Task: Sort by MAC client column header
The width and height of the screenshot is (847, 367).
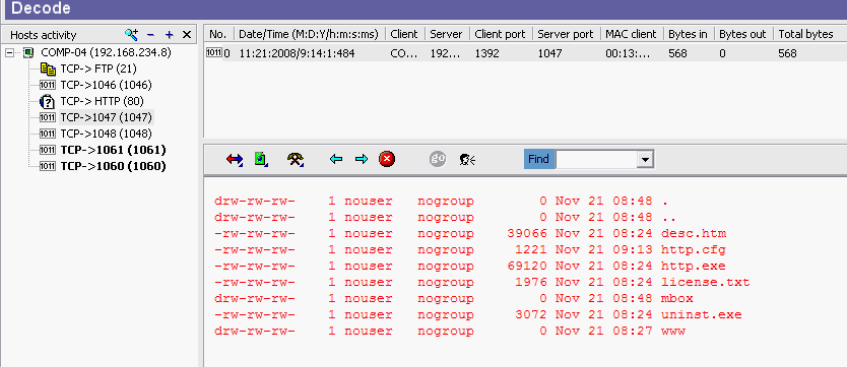Action: (x=631, y=34)
